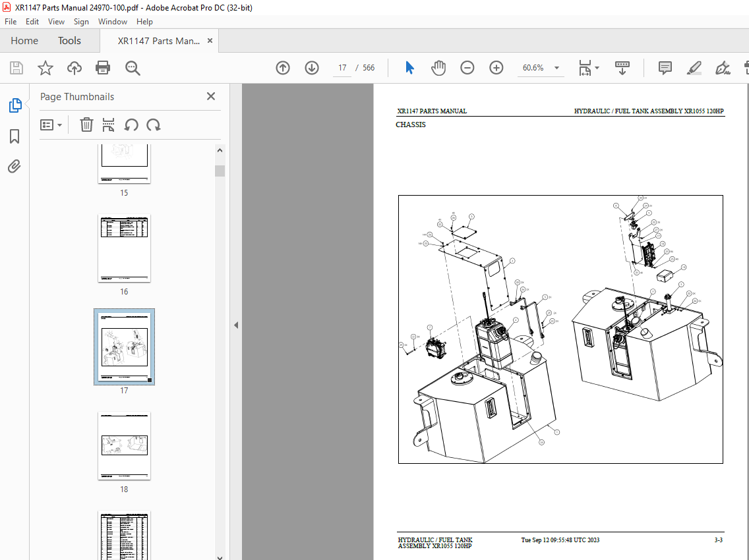This screenshot has width=749, height=560.
Task: Click the upload to cloud icon
Action: click(74, 68)
